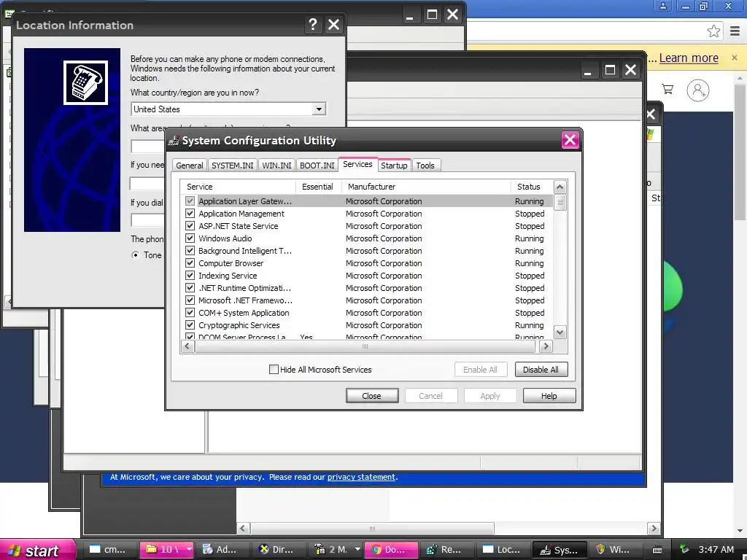Viewport: 747px width, 560px height.
Task: Click the telephone icon in Location Information
Action: (x=86, y=82)
